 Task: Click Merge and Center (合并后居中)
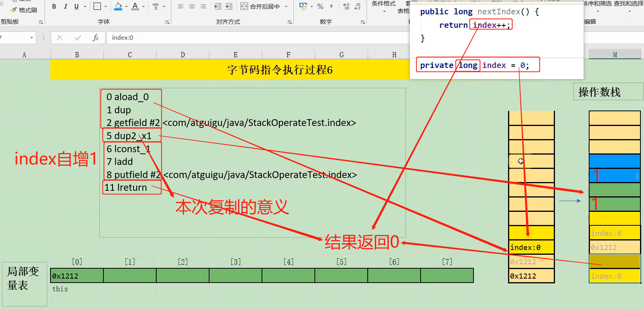pos(260,6)
